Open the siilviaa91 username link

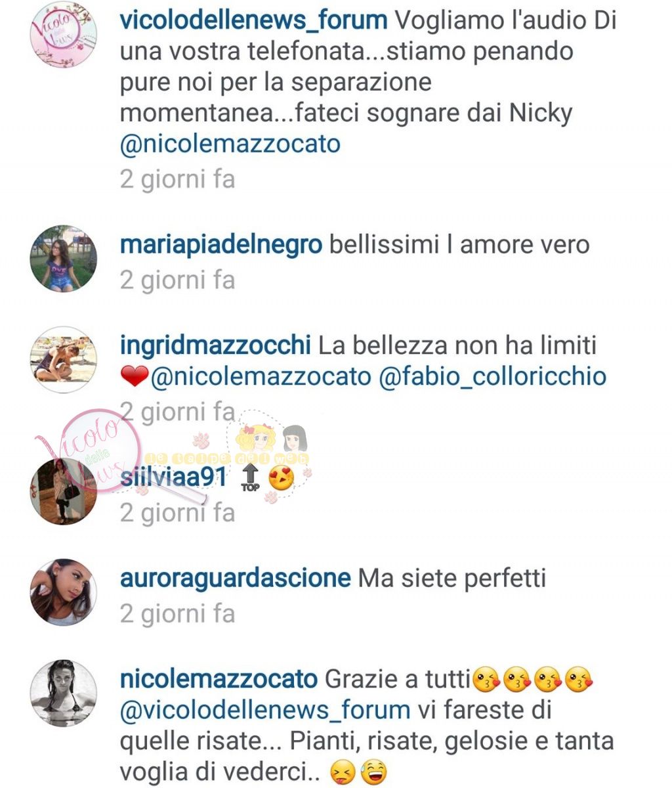[173, 477]
